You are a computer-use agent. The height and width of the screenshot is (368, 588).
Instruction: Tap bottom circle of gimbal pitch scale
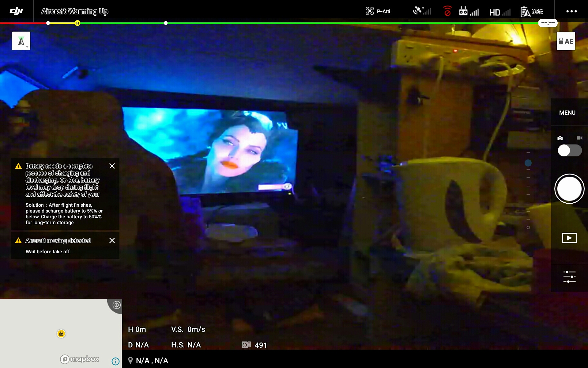click(x=528, y=228)
